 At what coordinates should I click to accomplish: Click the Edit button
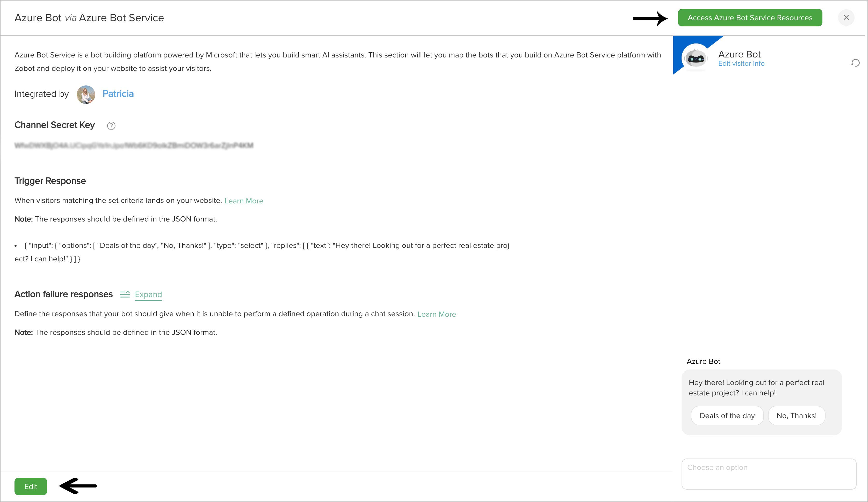pyautogui.click(x=31, y=486)
